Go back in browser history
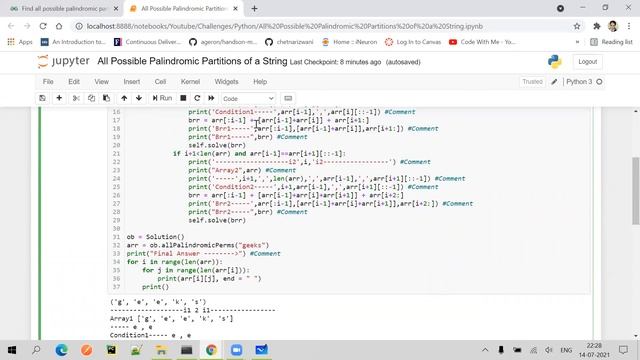640x360 pixels. coord(11,26)
